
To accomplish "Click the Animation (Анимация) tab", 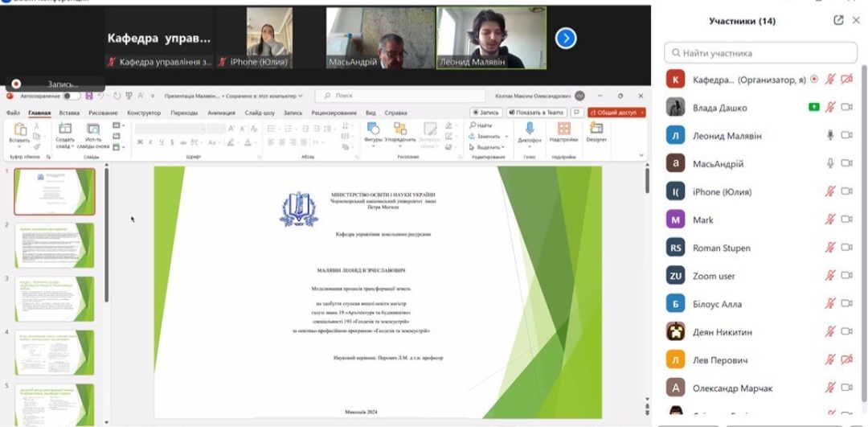I will pyautogui.click(x=222, y=113).
